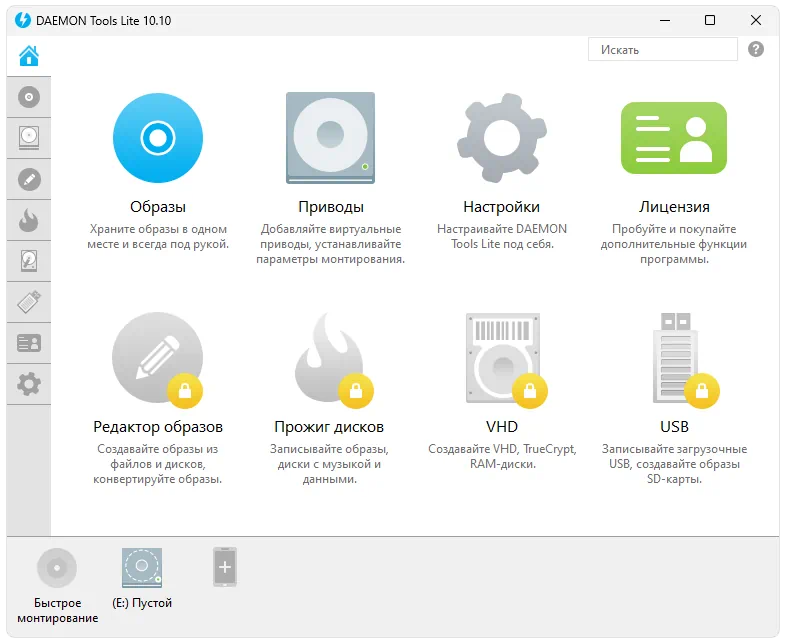Click the Быстрое монтирование label
Image resolution: width=785 pixels, height=643 pixels.
pyautogui.click(x=58, y=610)
